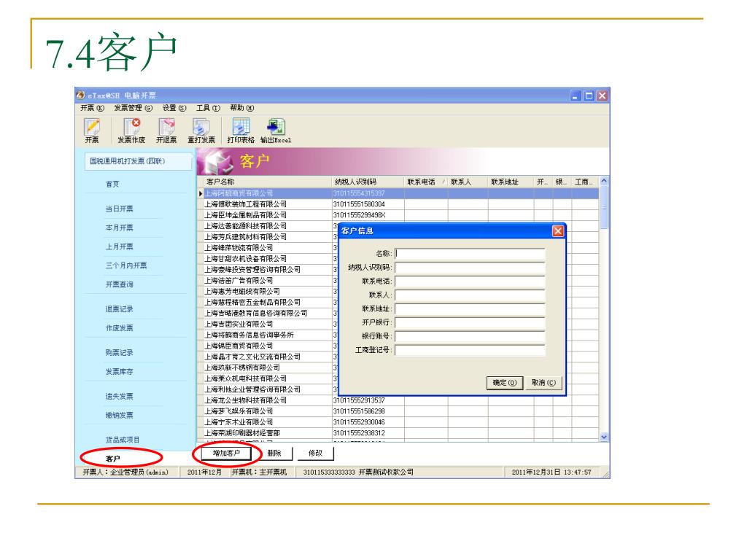Click into the dialog's 联系人 input field

(470, 295)
